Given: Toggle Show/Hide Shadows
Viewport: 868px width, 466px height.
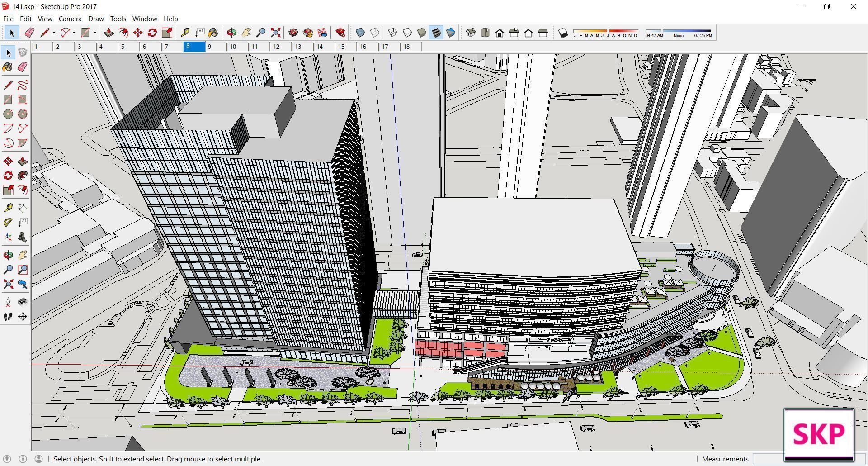Looking at the screenshot, I should (x=563, y=33).
